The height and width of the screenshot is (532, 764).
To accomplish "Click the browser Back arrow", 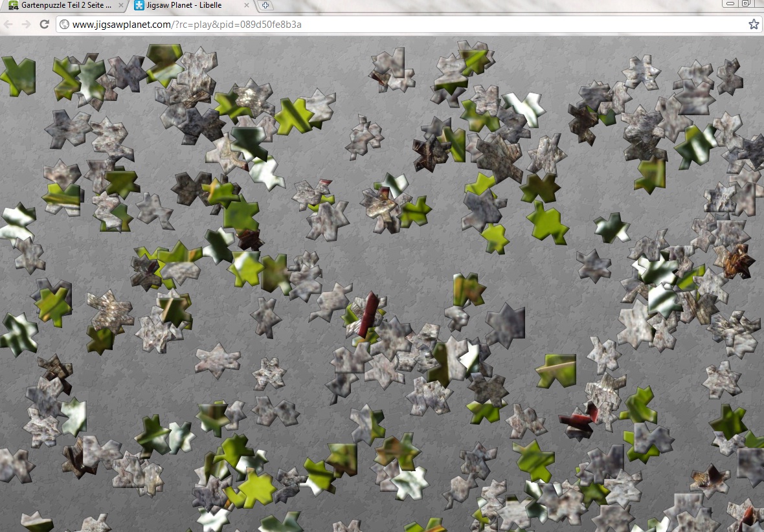I will point(8,25).
